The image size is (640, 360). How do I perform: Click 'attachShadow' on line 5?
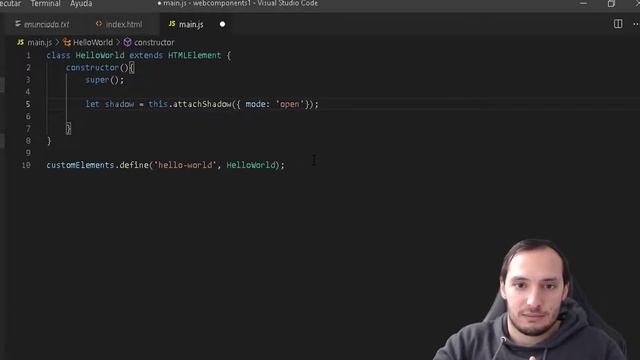202,104
